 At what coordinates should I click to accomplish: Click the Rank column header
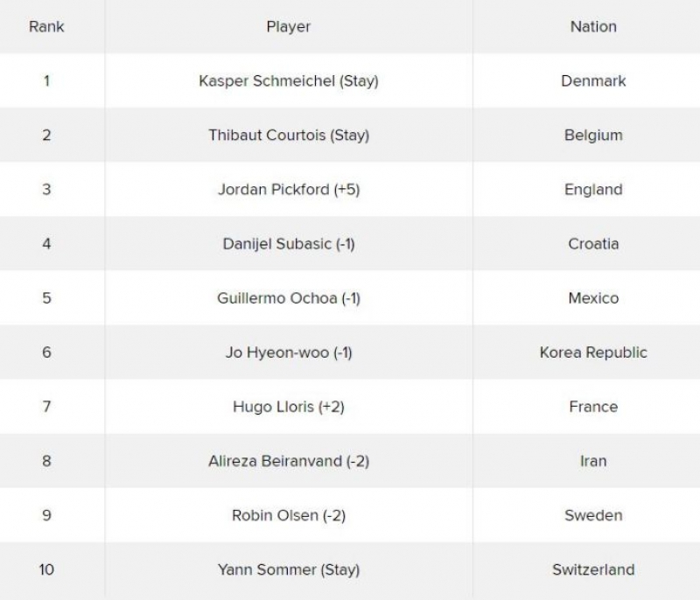click(x=46, y=27)
